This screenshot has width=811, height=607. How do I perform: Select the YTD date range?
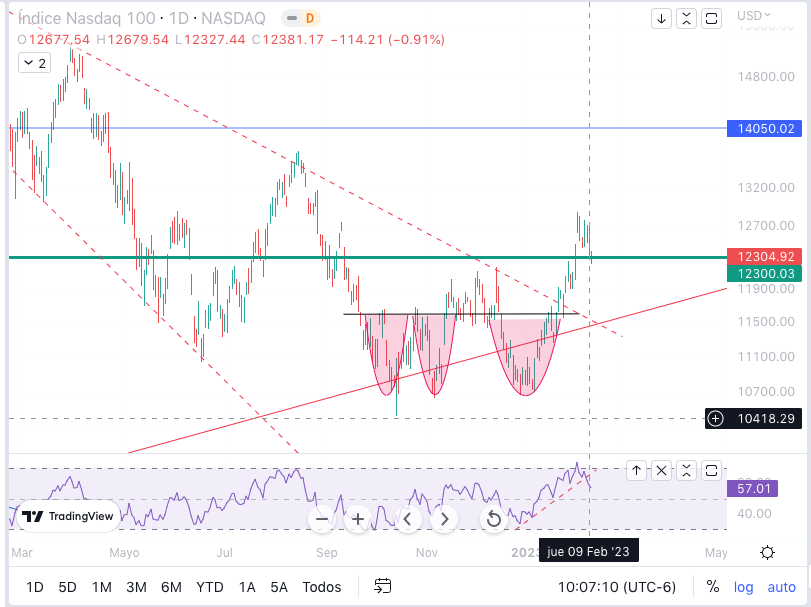(x=209, y=587)
